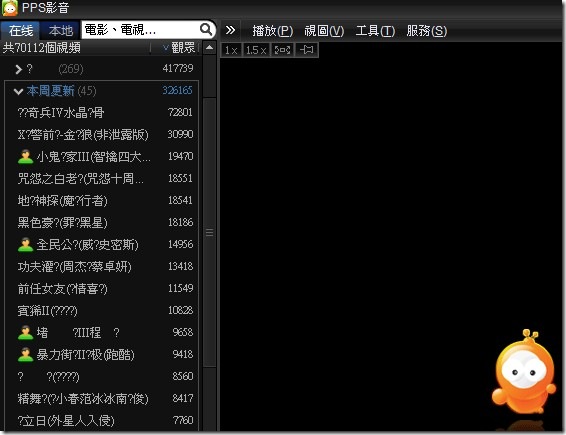566x435 pixels.
Task: Click the orange PPS mascot
Action: pos(524,372)
